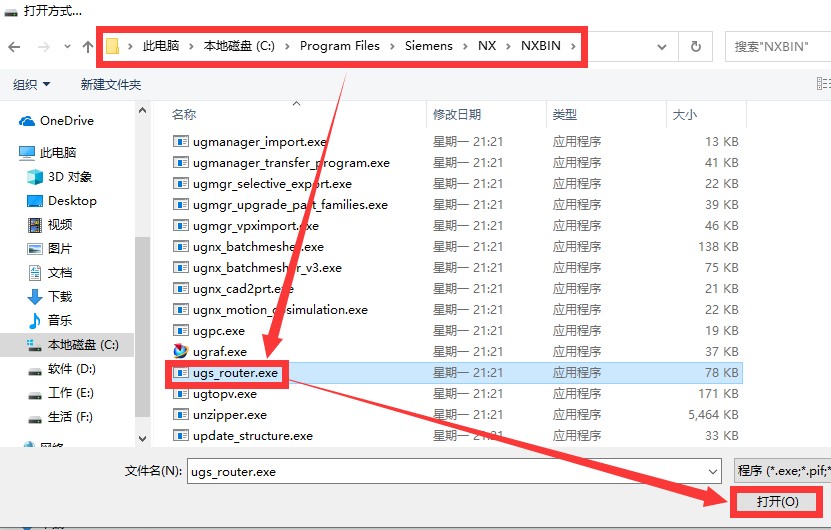Select ugnx_batchmesher_v3.exe file
Screen dimensions: 831x530
257,268
